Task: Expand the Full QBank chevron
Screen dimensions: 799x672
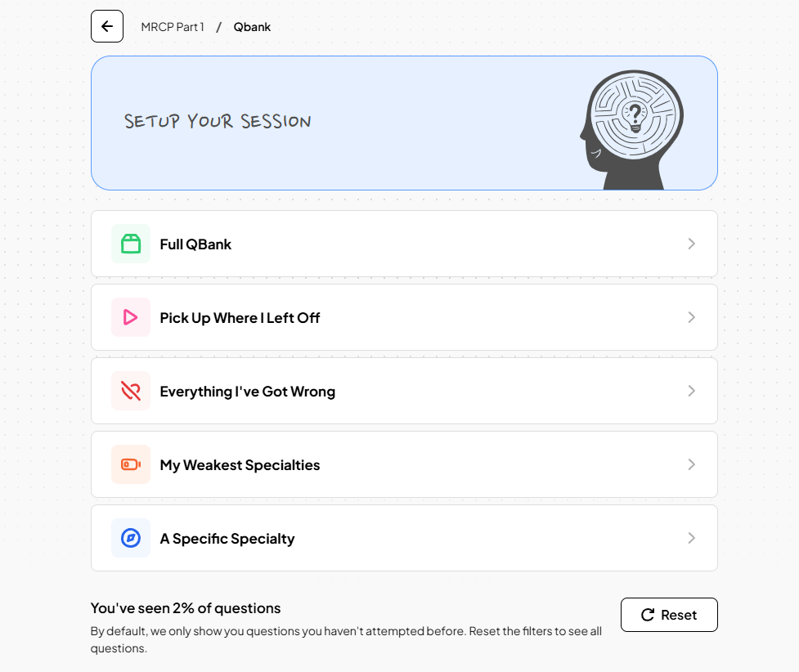Action: coord(692,244)
